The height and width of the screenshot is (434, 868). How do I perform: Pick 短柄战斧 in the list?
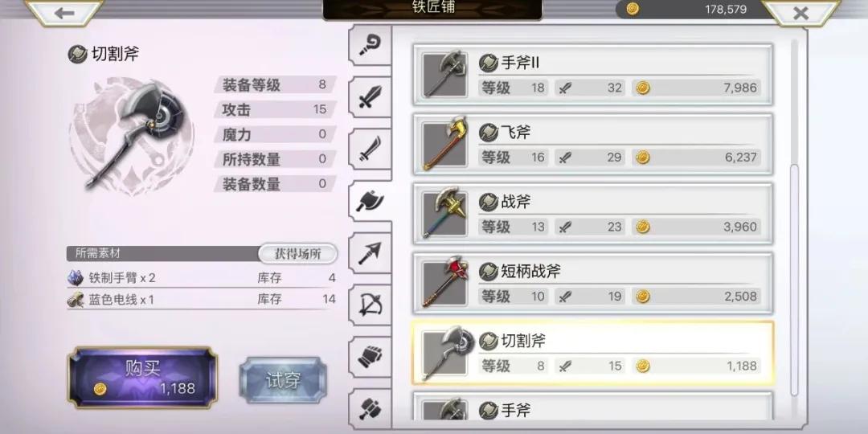(x=593, y=283)
